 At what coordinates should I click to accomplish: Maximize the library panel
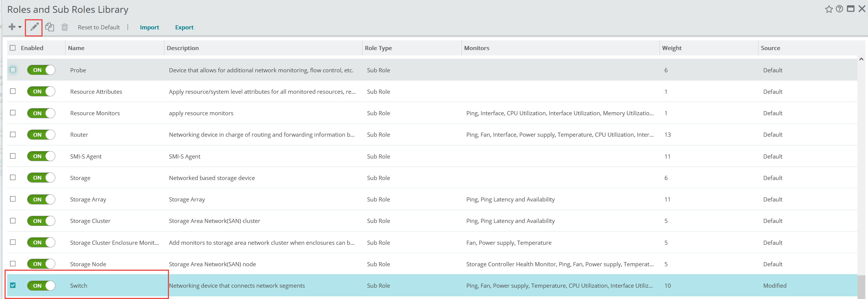click(851, 9)
